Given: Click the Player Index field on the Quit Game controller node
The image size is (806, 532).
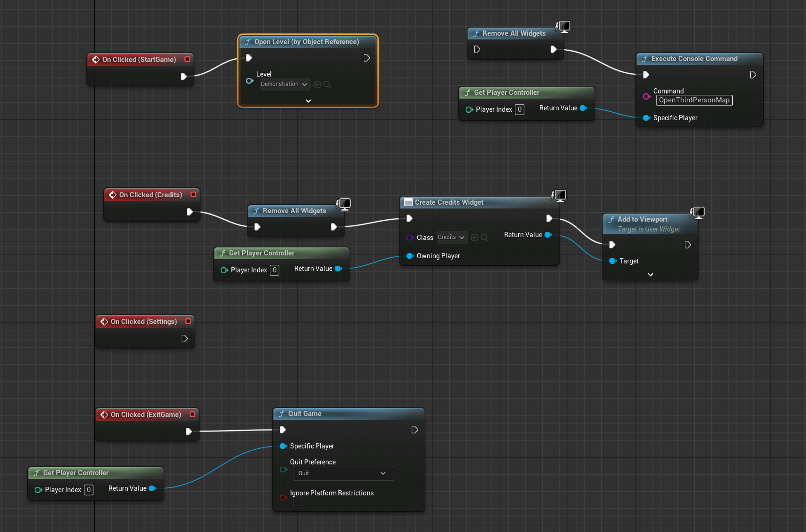Looking at the screenshot, I should click(89, 490).
